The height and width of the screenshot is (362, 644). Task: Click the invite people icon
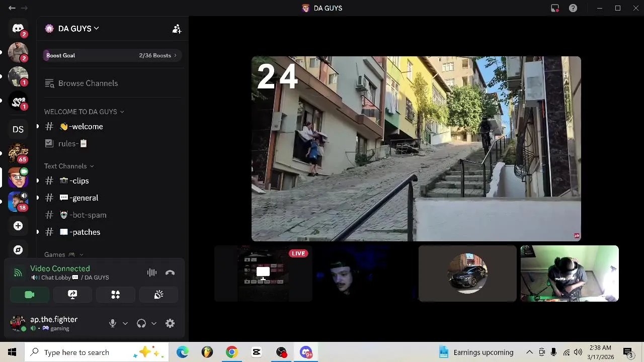tap(177, 29)
